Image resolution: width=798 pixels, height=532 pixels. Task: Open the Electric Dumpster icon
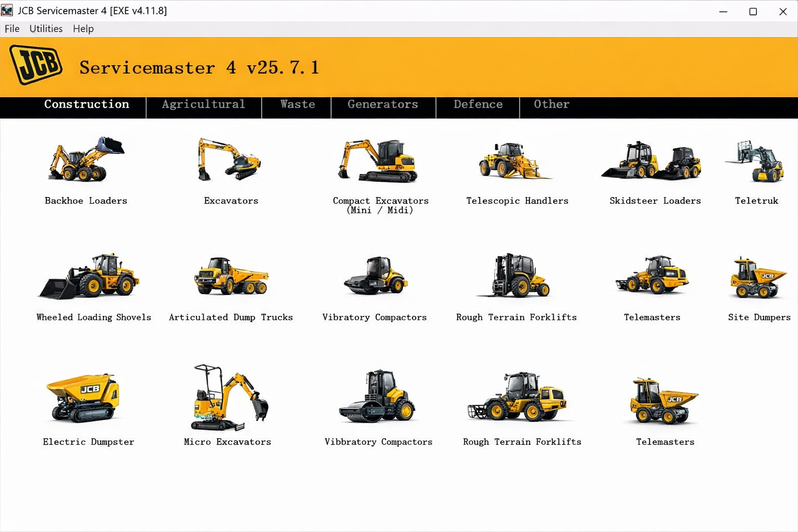click(x=84, y=397)
